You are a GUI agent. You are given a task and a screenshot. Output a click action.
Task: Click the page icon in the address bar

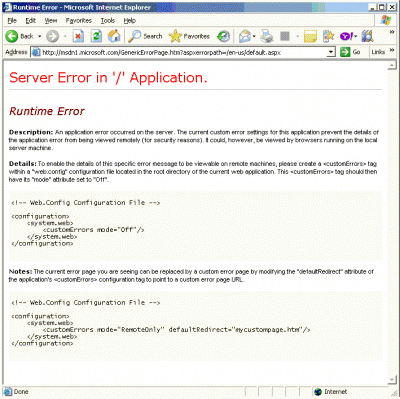(36, 52)
